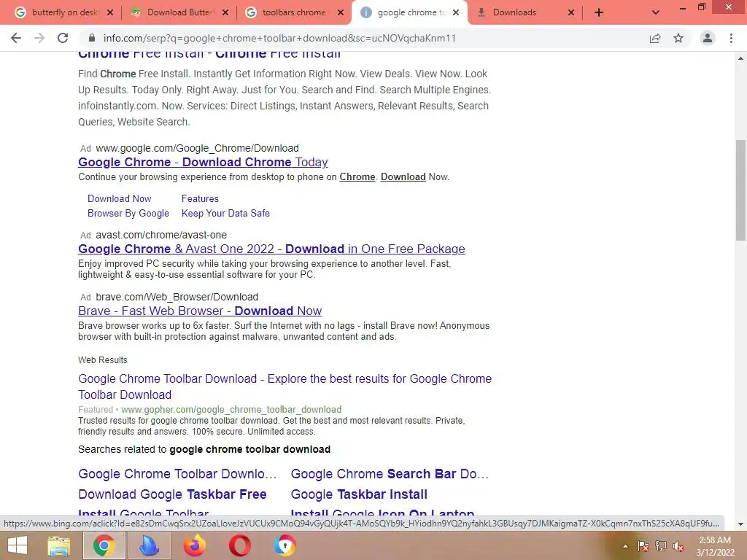Click related search 'Google Chrome Toolbar Downlo...'
The width and height of the screenshot is (747, 560).
tap(177, 474)
